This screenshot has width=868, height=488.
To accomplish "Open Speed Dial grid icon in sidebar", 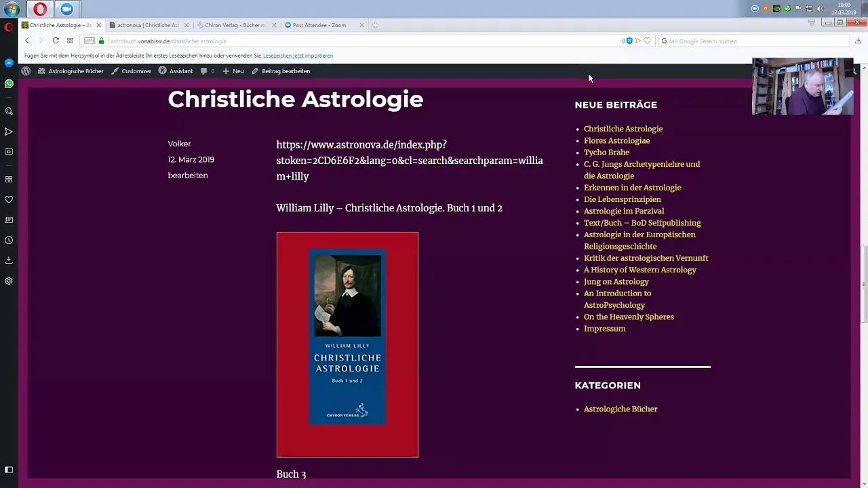I will pyautogui.click(x=9, y=180).
